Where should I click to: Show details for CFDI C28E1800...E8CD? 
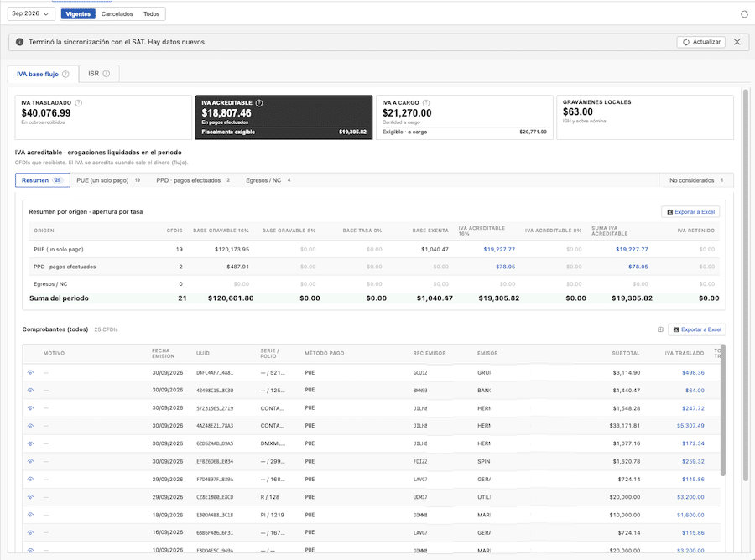(30, 497)
